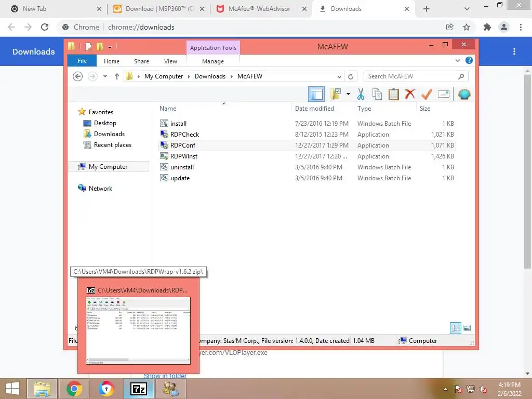Screen dimensions: 532x399
Task: Select the Application Tools contextual tab
Action: [x=213, y=48]
